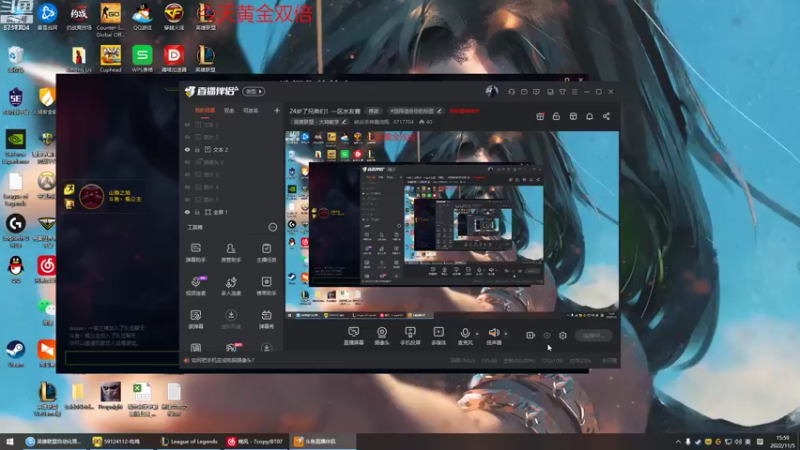Toggle visibility of the 图片 3 layer
Viewport: 800px width, 450px height.
point(187,137)
